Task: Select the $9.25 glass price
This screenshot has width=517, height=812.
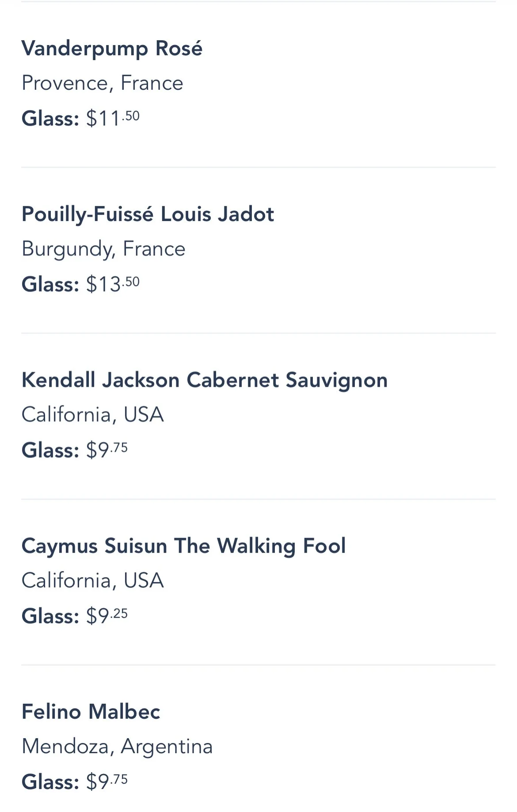Action: pyautogui.click(x=107, y=616)
